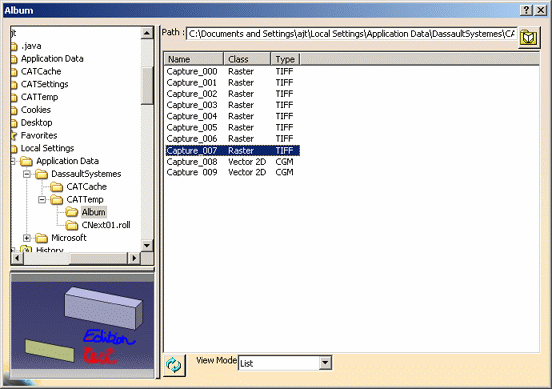Collapse the DassaultSystemes tree node
This screenshot has width=552, height=389.
point(27,174)
